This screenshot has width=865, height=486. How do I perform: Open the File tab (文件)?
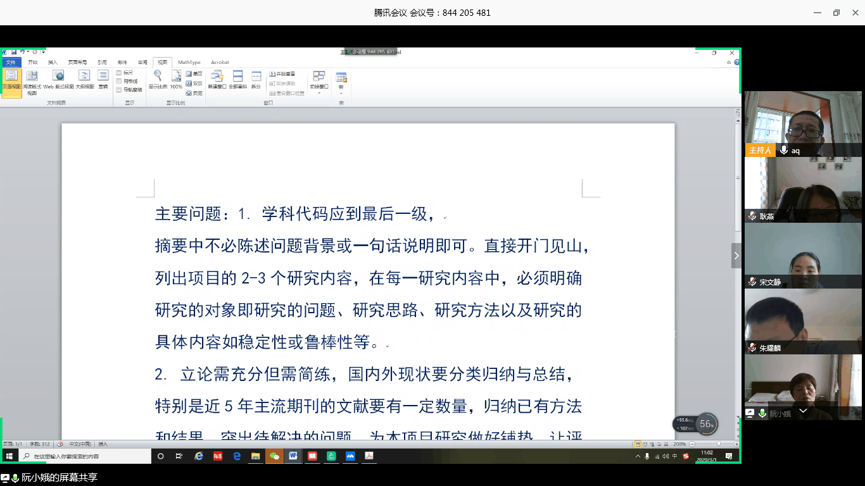click(x=11, y=62)
